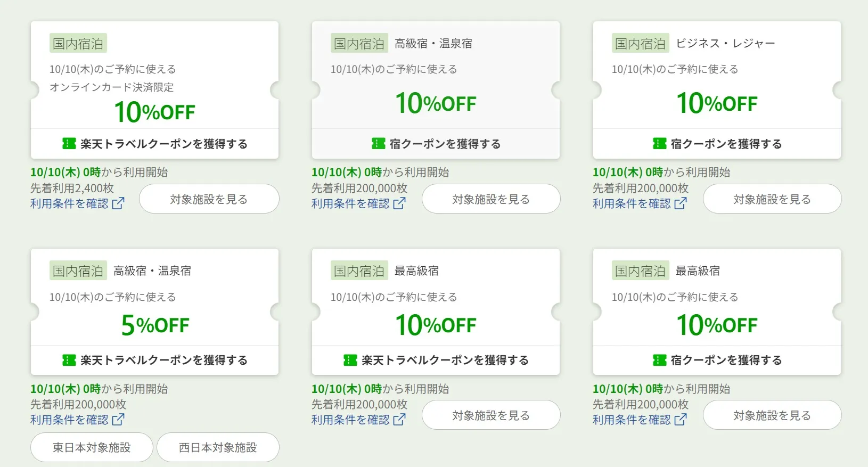Click 10/10(木) 0時から利用開始 under 5%OFF coupon
Viewport: 868px width, 467px height.
(99, 389)
